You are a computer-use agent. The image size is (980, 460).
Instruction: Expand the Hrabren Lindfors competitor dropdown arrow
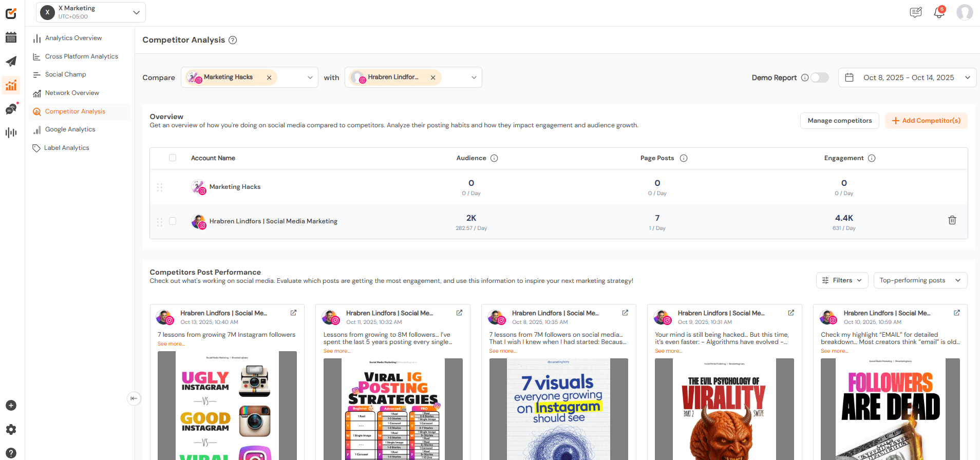point(474,78)
